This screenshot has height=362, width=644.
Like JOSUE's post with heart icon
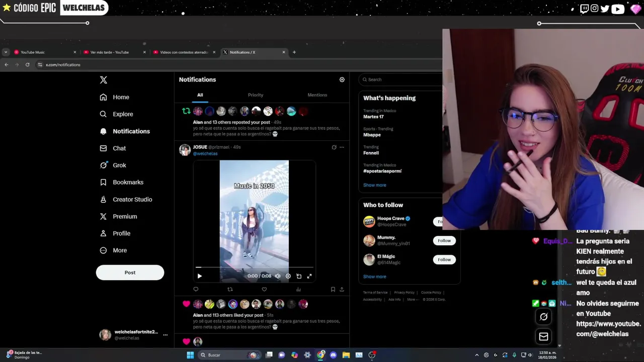[264, 289]
